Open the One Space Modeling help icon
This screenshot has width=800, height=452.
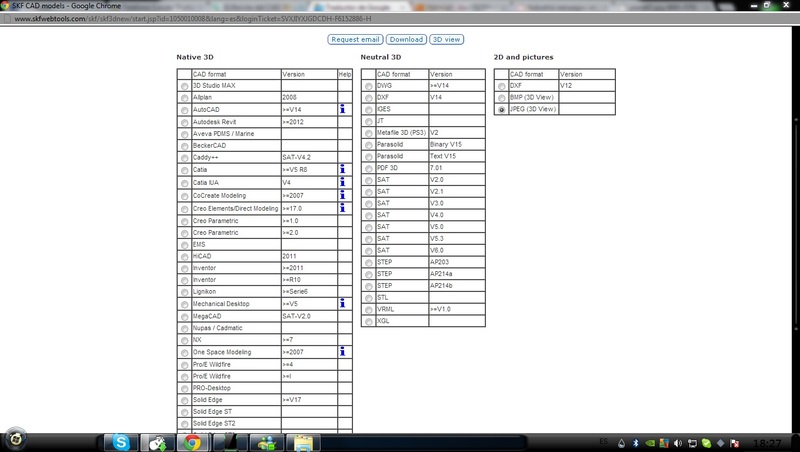(342, 351)
